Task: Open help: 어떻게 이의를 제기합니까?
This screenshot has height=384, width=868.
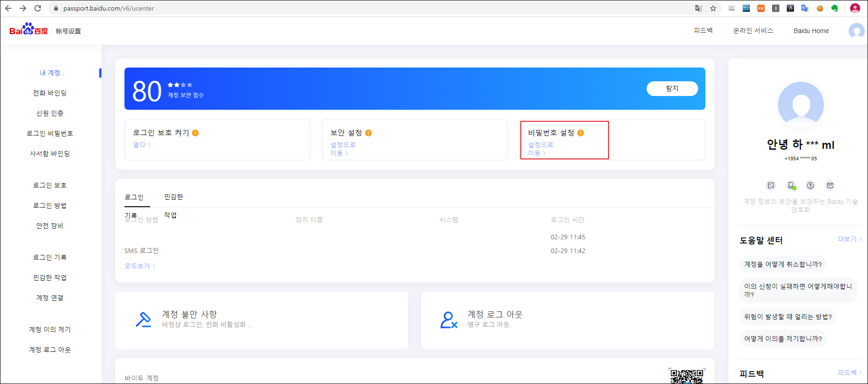Action: coord(783,339)
